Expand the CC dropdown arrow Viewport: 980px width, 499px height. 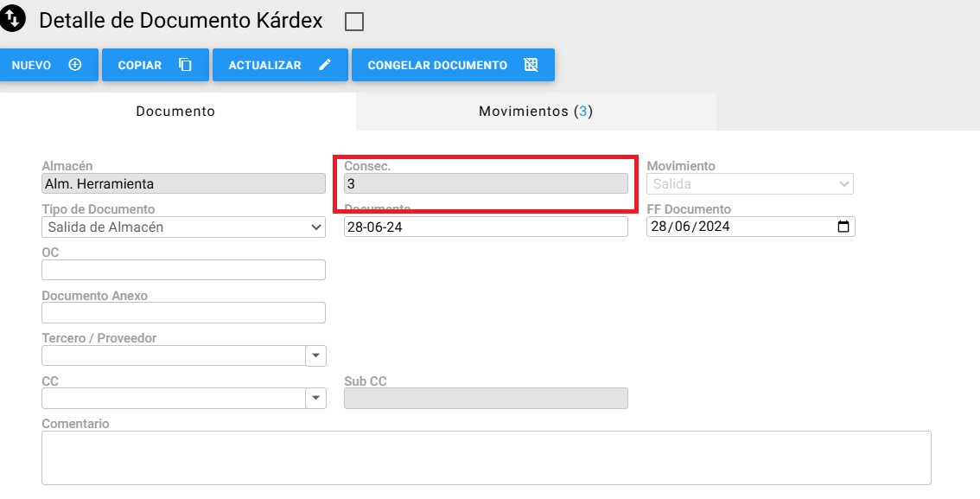315,398
